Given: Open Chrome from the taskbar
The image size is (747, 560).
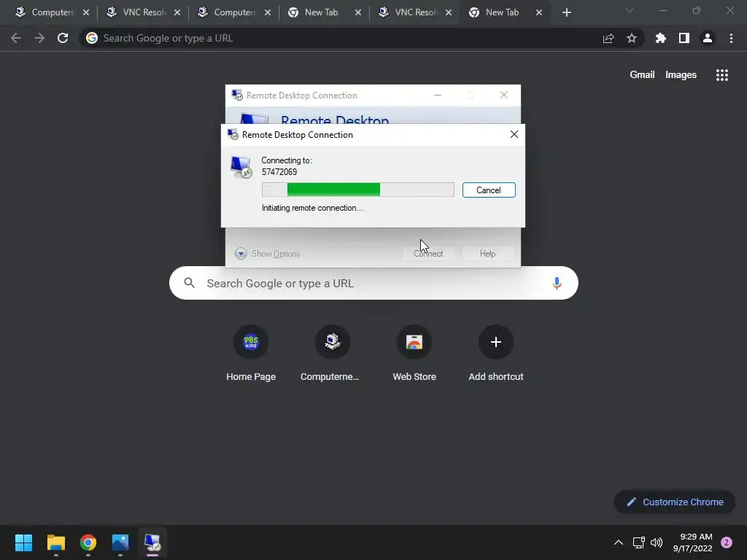Looking at the screenshot, I should tap(88, 542).
